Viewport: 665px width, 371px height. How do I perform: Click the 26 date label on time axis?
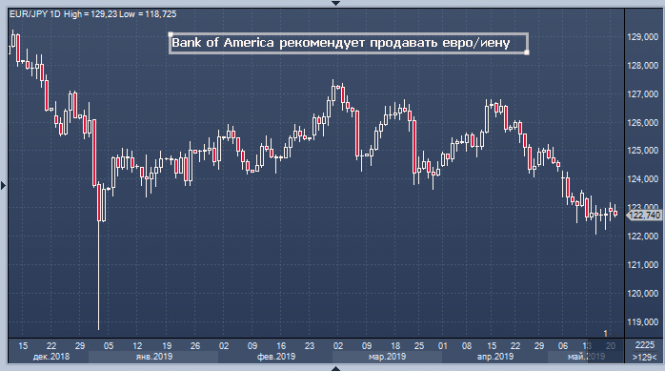click(195, 346)
